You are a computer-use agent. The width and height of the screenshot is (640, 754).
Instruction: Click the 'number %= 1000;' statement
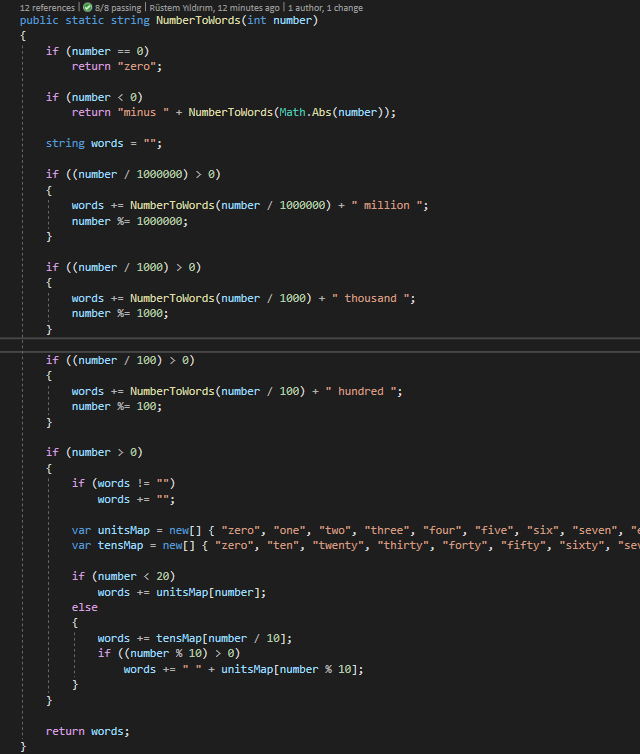120,314
